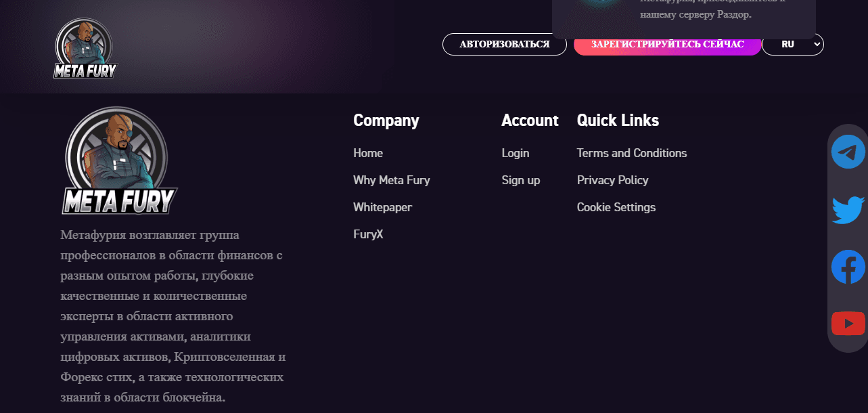Open Cookie Settings

[616, 207]
